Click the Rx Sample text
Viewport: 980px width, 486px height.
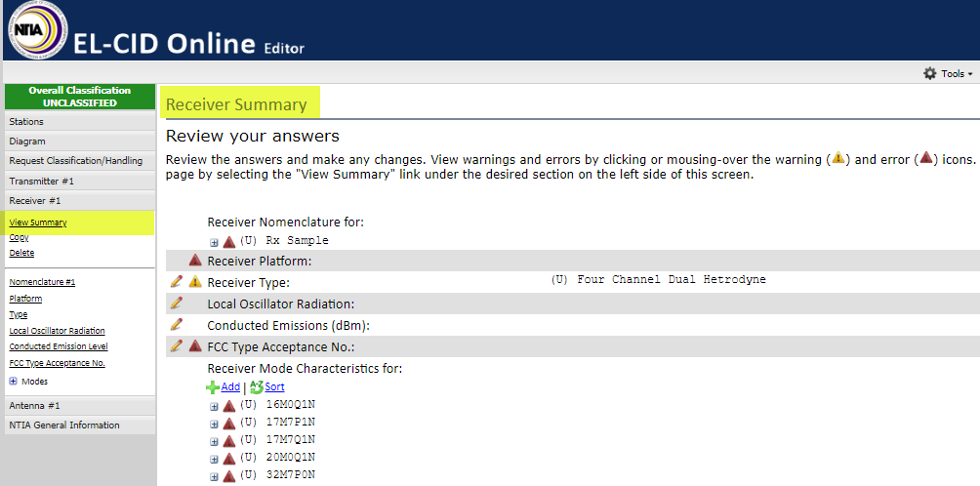297,240
